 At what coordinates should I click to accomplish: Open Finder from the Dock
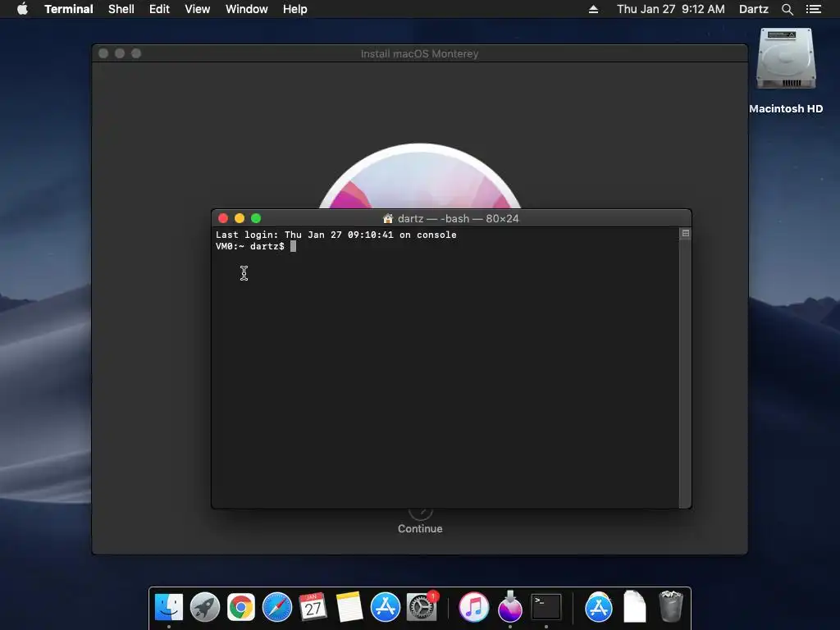pos(169,607)
